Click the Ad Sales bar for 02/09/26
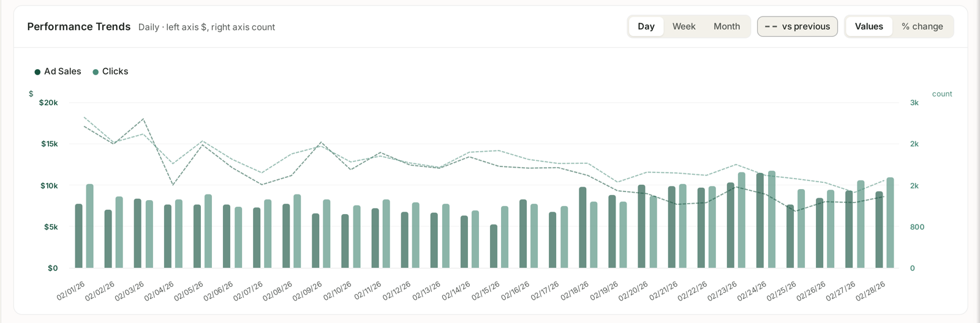 pyautogui.click(x=315, y=241)
